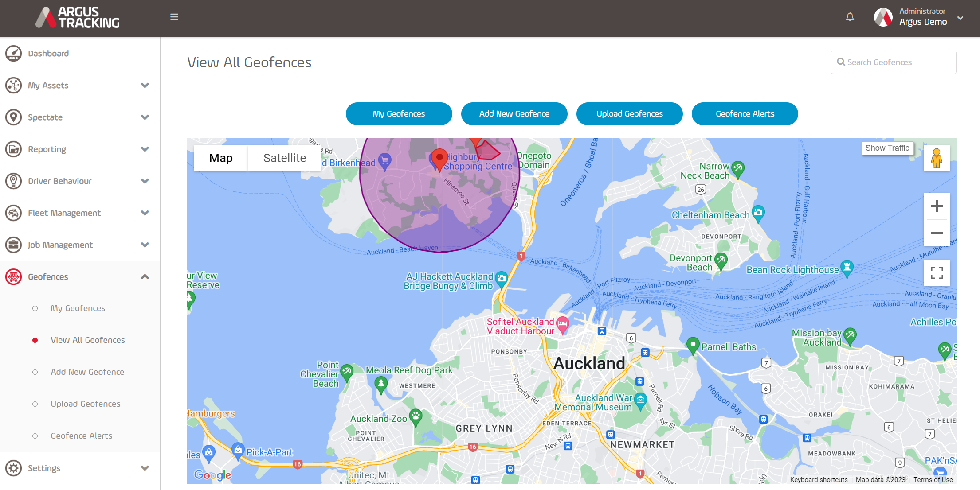Switch the map to Map view
This screenshot has height=490, width=980.
click(x=221, y=158)
